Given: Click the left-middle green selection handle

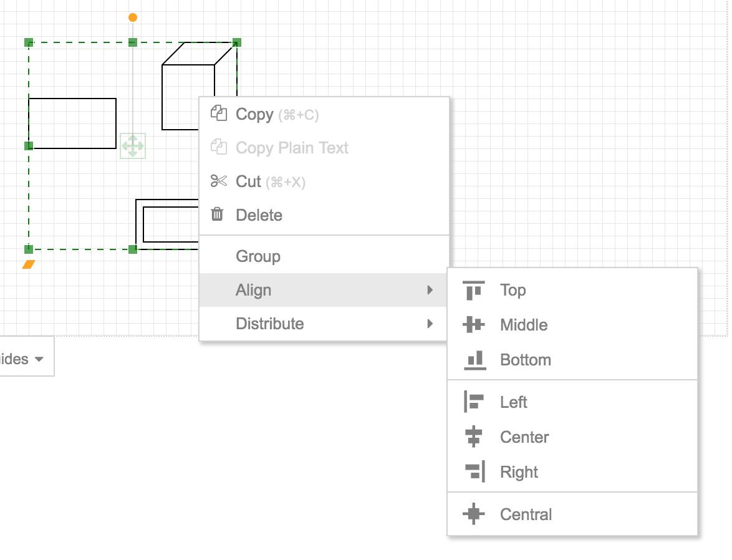Looking at the screenshot, I should 29,146.
